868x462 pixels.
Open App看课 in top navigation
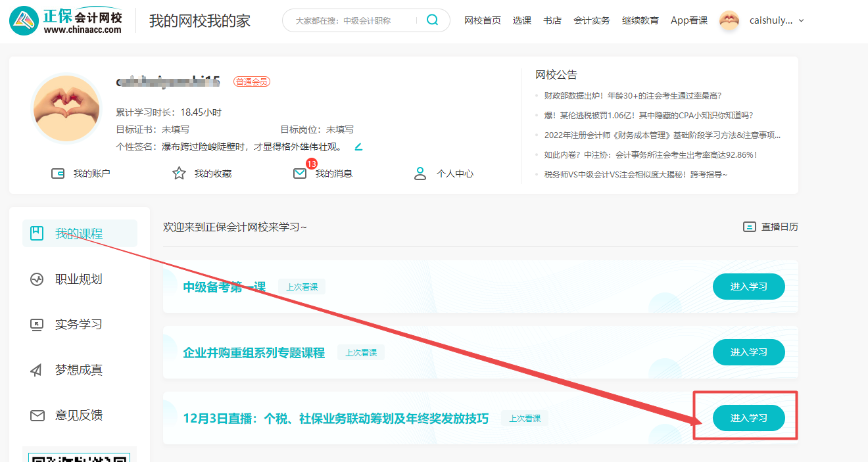point(689,20)
